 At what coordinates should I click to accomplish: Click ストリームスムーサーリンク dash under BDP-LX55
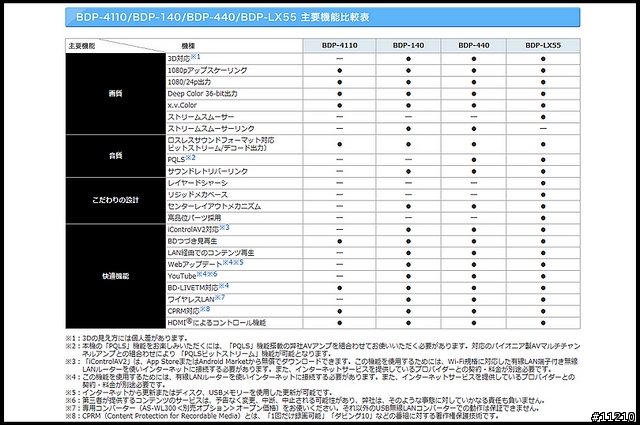[x=543, y=129]
